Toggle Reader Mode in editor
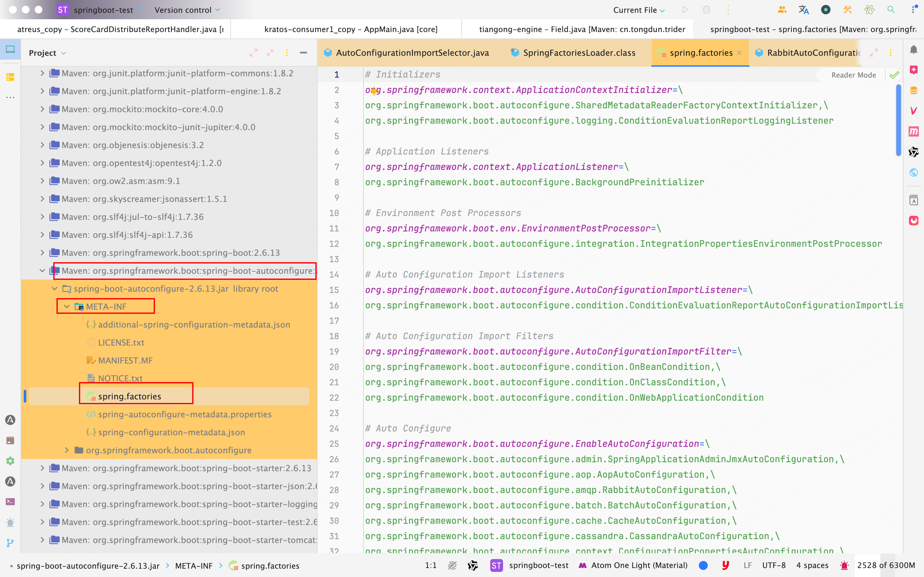 pyautogui.click(x=853, y=75)
